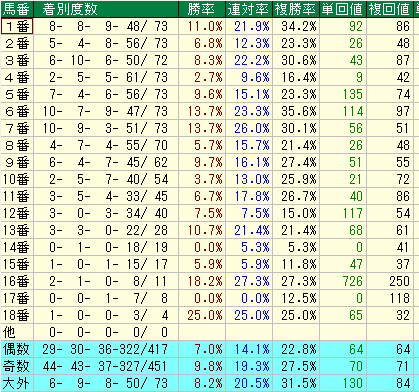Select the 130 単回値 in 大外 row
This screenshot has height=392, width=419.
coord(353,383)
